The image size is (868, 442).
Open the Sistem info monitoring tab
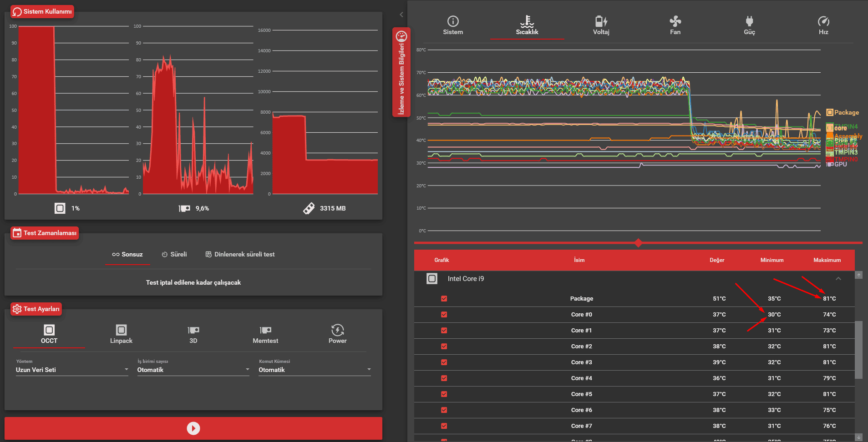pyautogui.click(x=452, y=25)
